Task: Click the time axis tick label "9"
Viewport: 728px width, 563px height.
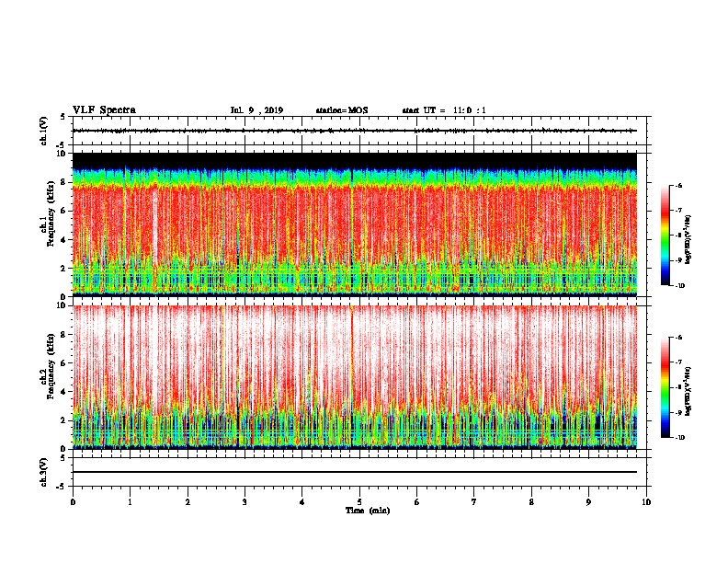Action: click(588, 502)
